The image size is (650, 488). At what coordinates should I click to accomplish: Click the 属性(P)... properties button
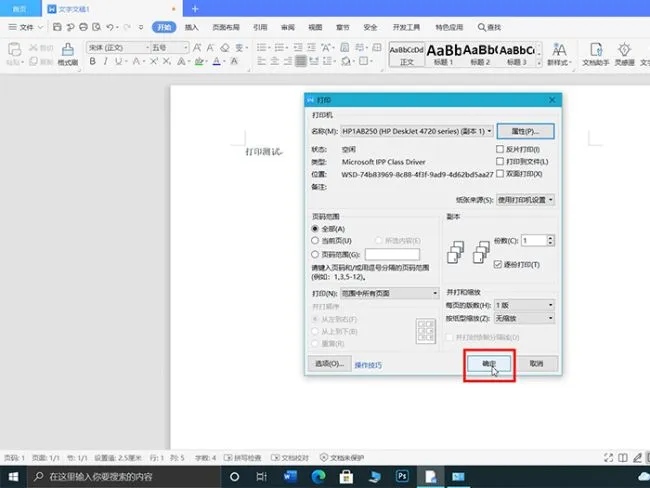coord(525,131)
